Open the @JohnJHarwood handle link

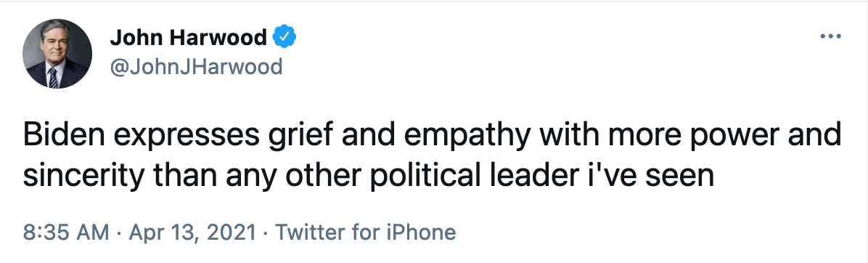196,67
